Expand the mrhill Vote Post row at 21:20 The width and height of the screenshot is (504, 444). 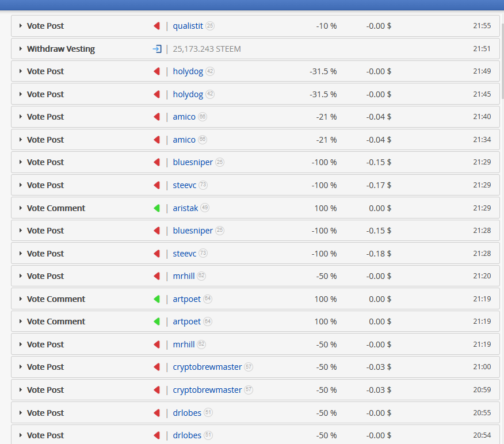pos(21,276)
